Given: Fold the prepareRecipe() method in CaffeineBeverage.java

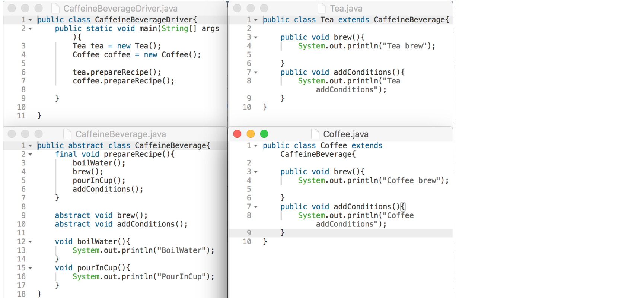Looking at the screenshot, I should coord(30,154).
